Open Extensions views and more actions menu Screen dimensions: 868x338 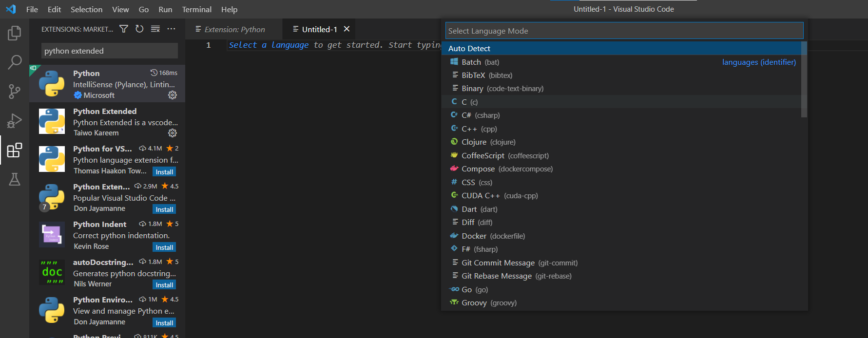[171, 29]
